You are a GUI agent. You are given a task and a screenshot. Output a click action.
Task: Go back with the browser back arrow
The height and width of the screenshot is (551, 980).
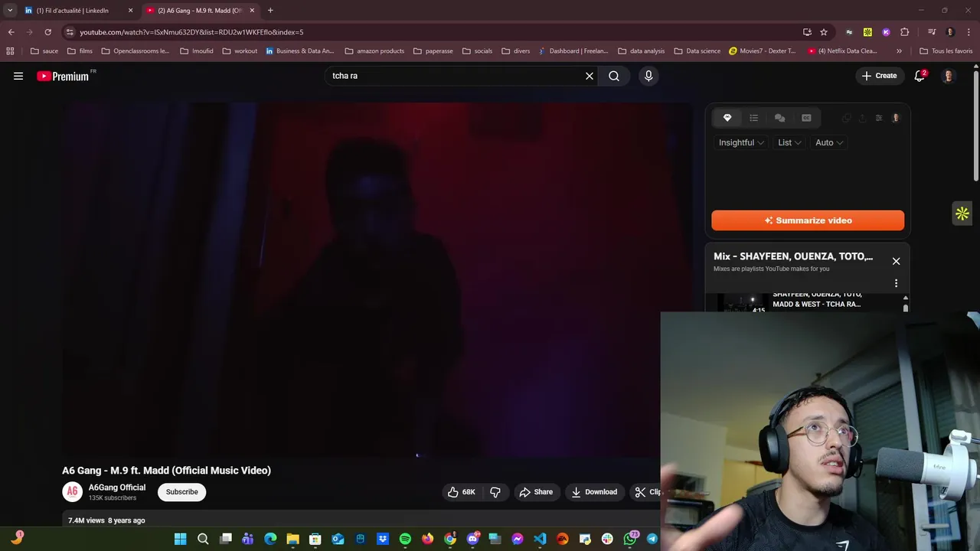[11, 32]
